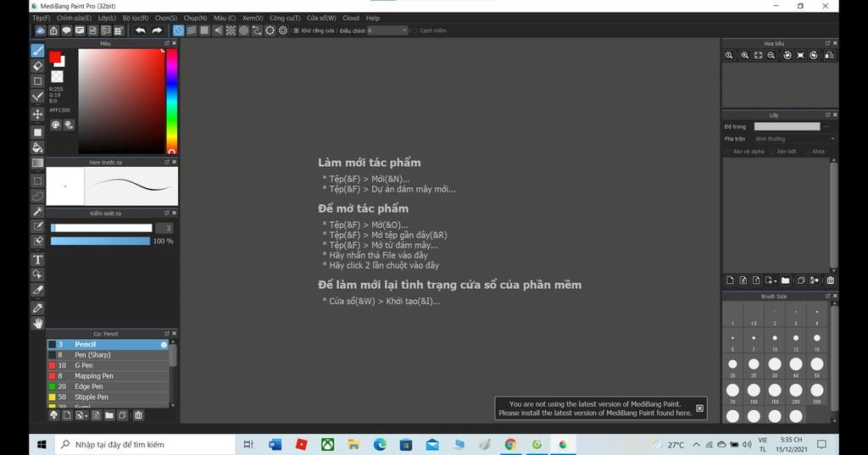Screen dimensions: 868x455
Task: Click the rainbow hue slider bar
Action: (172, 101)
